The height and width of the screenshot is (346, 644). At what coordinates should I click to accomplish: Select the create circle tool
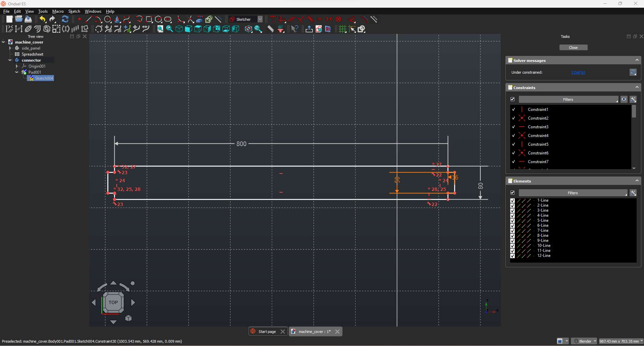108,19
